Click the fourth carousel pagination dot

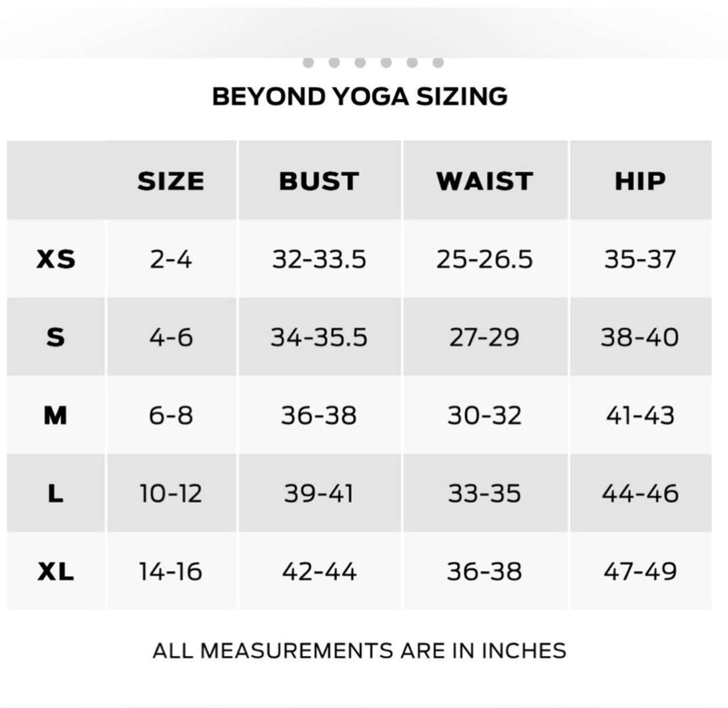coord(386,62)
